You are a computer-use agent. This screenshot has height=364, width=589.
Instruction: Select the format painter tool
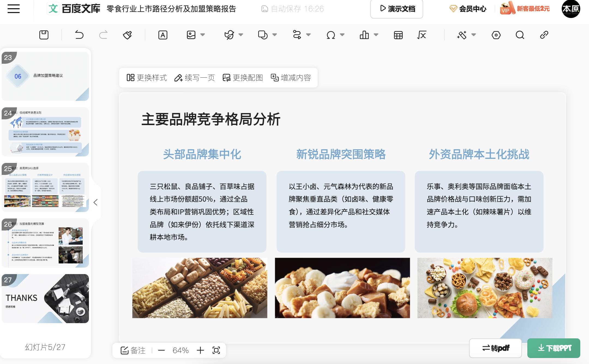(127, 35)
